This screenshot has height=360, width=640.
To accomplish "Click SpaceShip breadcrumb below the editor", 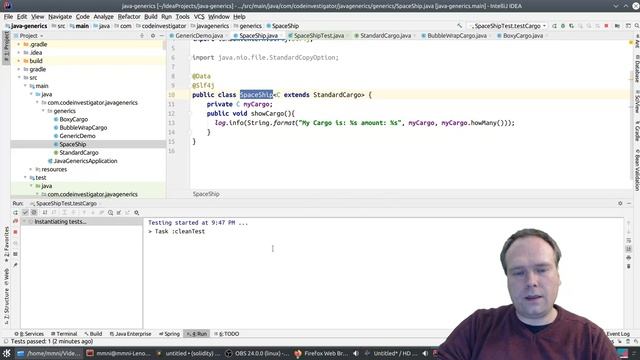I will coord(206,194).
